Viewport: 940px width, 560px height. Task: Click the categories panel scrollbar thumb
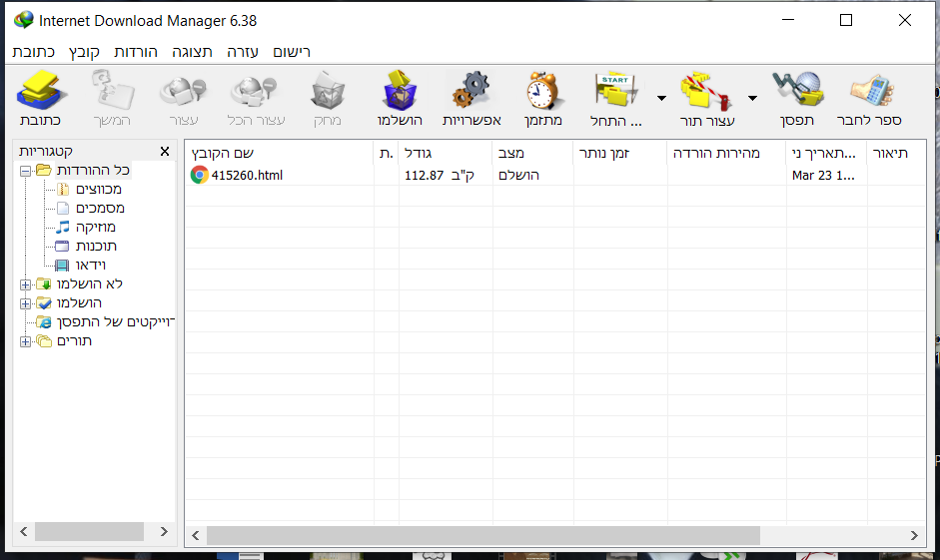pos(89,531)
